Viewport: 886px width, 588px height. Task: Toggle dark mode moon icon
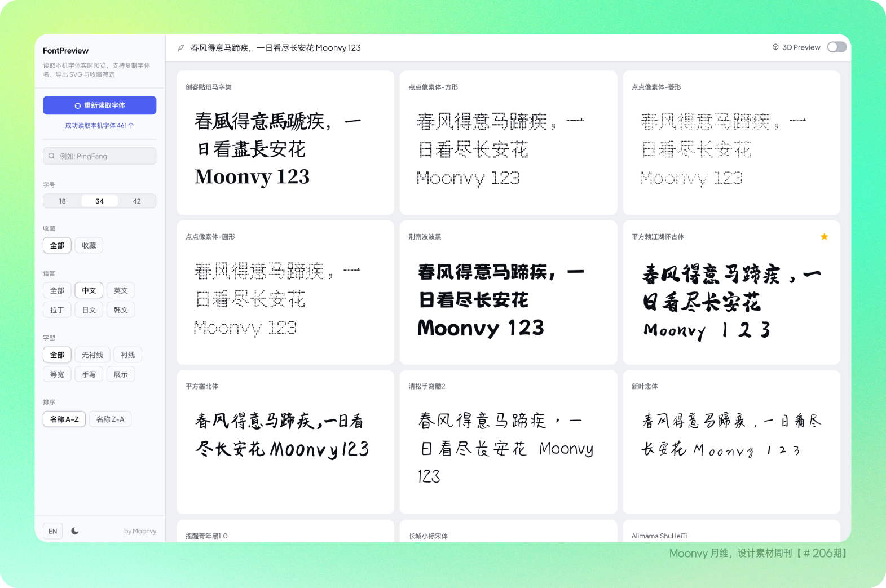[75, 531]
